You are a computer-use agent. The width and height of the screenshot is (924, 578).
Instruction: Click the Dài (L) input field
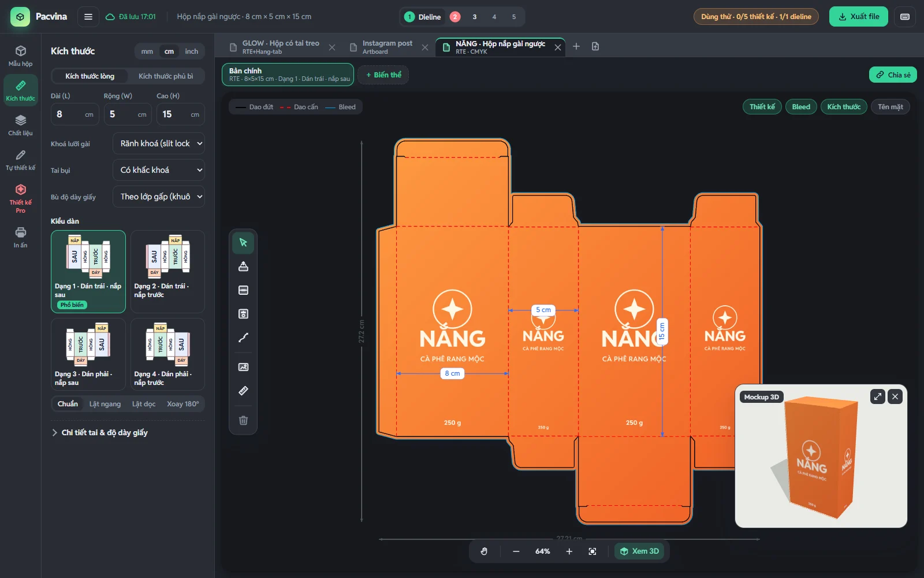[x=75, y=114]
